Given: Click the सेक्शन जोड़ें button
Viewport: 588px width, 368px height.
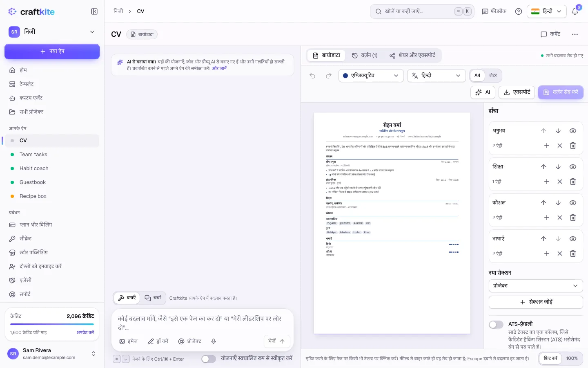Looking at the screenshot, I should [536, 302].
